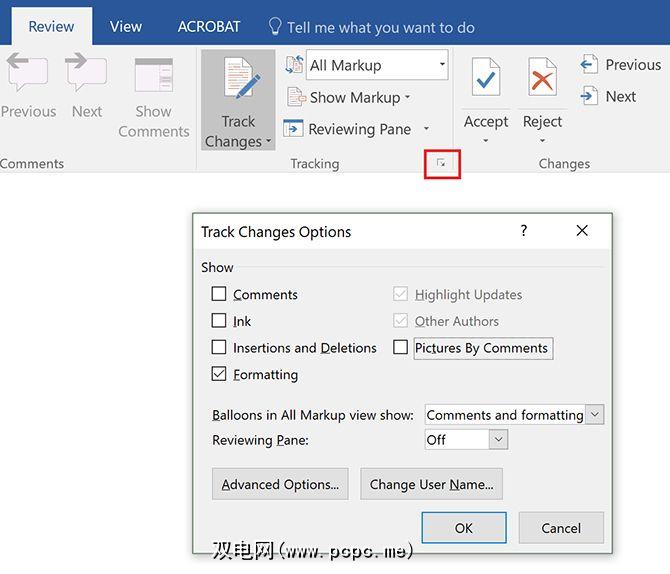The height and width of the screenshot is (574, 670).
Task: Check the Insertions and Deletions box
Action: [219, 347]
